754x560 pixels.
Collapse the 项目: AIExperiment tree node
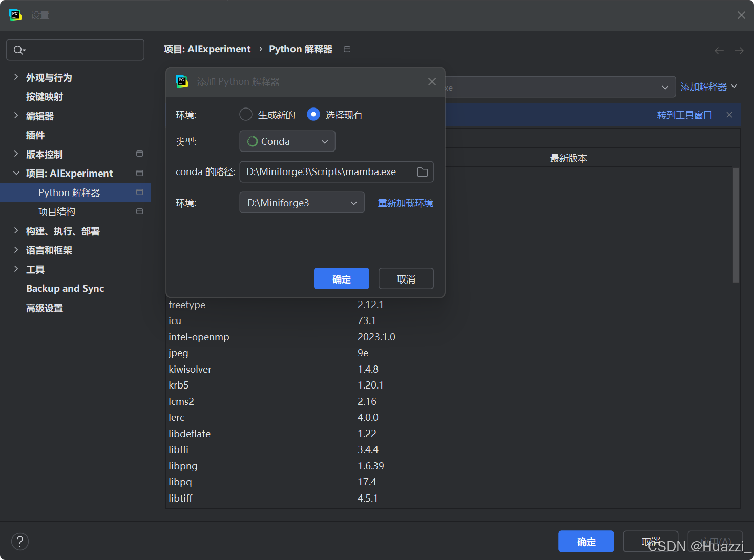point(16,173)
